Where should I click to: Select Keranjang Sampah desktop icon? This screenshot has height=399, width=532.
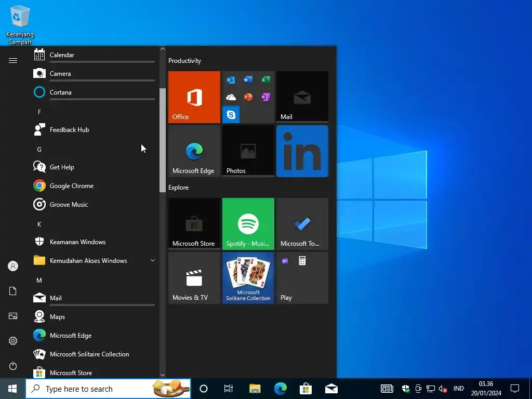20,25
